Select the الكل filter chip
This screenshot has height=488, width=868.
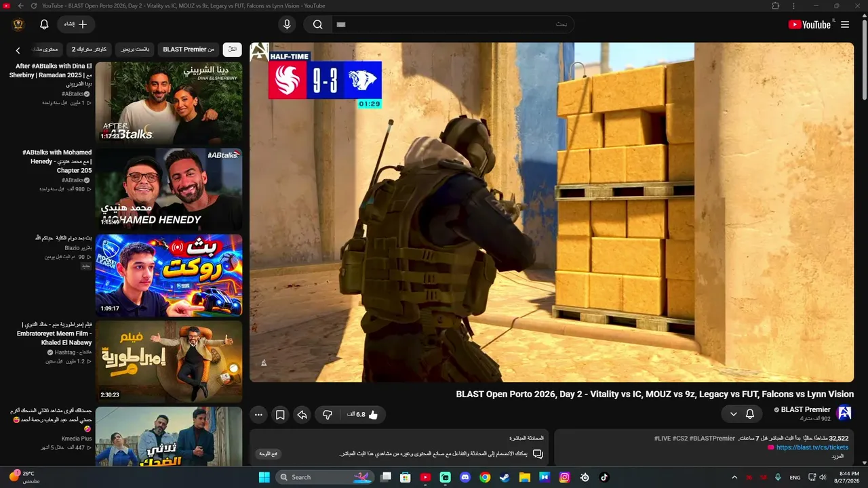[x=232, y=49]
